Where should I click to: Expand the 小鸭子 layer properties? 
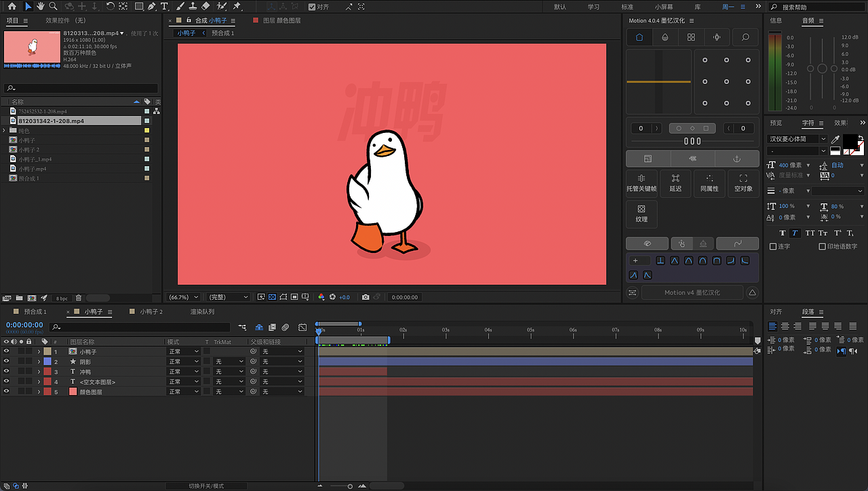coord(39,352)
